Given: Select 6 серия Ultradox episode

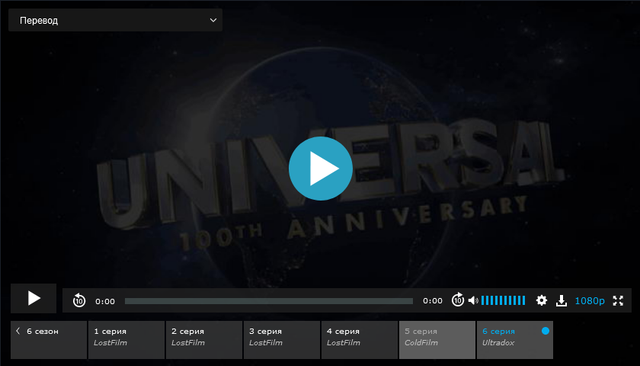Looking at the screenshot, I should (515, 340).
